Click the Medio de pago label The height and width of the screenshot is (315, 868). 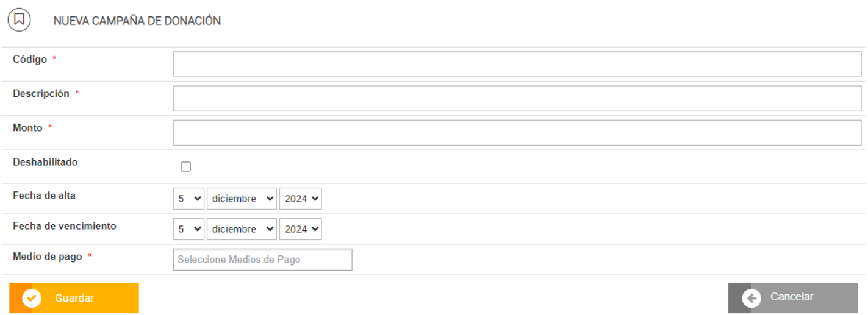click(47, 257)
